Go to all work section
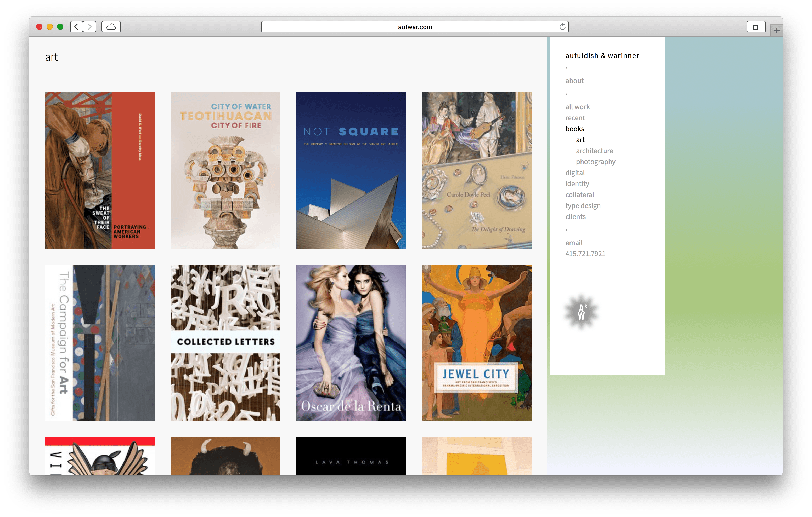Viewport: 812px width, 517px height. click(577, 107)
